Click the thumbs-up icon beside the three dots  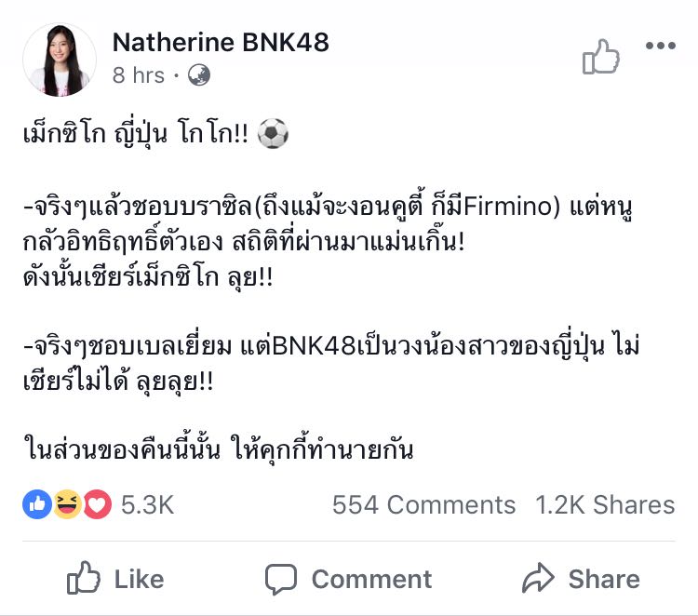click(x=600, y=58)
